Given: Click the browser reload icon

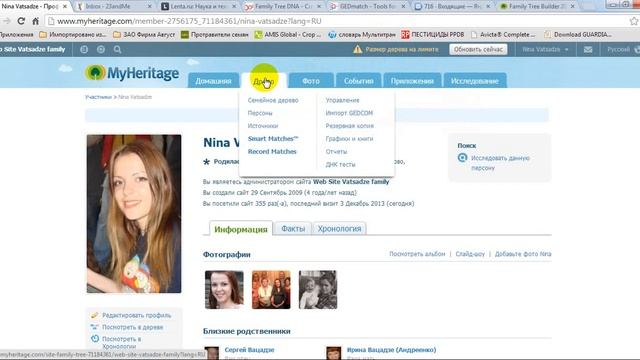Looking at the screenshot, I should [21, 21].
